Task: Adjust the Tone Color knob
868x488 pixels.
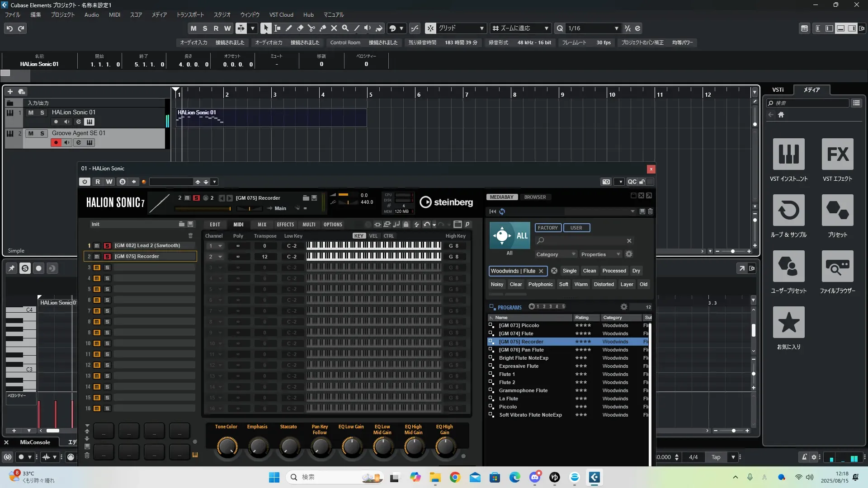Action: click(x=226, y=447)
